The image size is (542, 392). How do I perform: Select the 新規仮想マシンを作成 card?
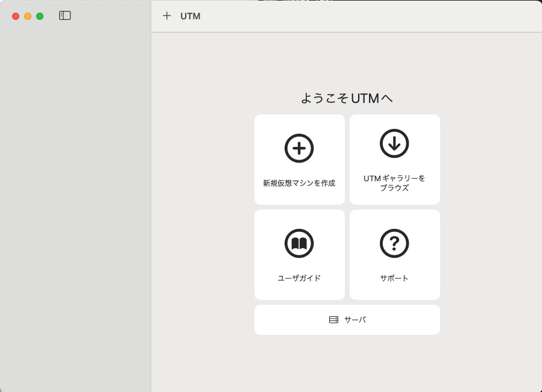299,159
